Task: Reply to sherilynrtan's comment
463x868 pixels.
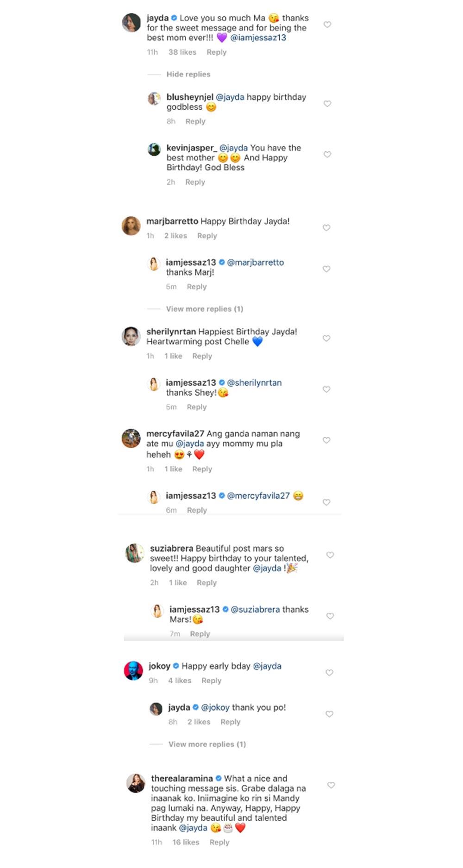Action: tap(202, 356)
